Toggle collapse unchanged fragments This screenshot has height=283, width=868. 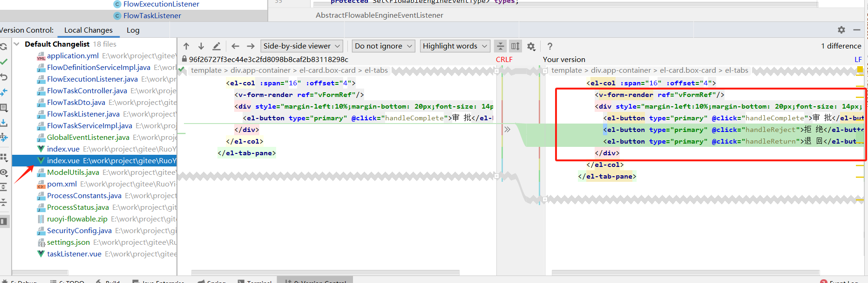tap(501, 46)
